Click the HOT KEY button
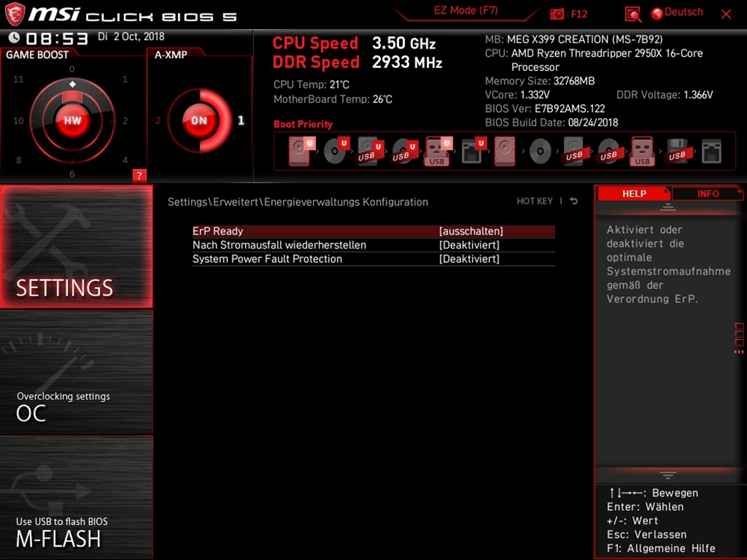 (535, 201)
